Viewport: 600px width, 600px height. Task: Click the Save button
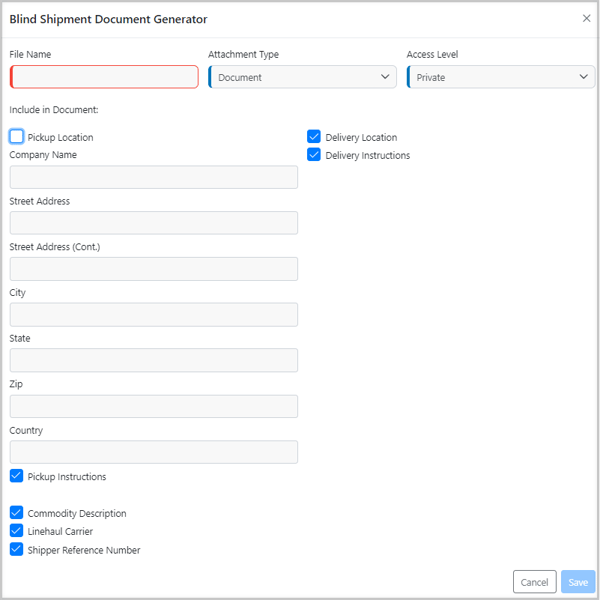(578, 582)
